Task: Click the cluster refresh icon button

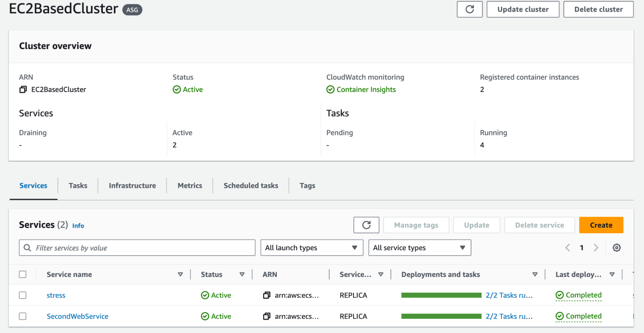Action: [x=469, y=9]
